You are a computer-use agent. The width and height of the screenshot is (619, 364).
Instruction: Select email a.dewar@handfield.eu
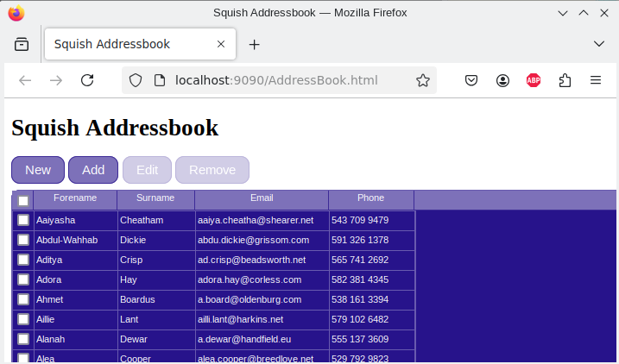pyautogui.click(x=262, y=339)
